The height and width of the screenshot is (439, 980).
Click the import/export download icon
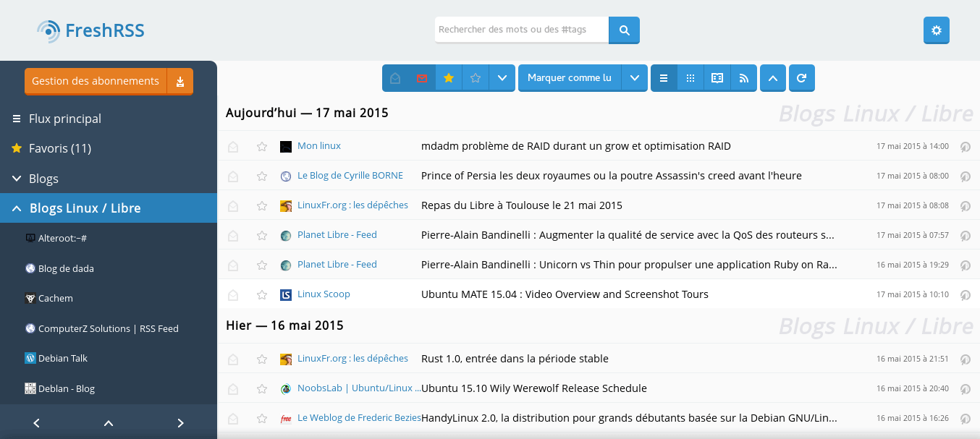pos(180,81)
